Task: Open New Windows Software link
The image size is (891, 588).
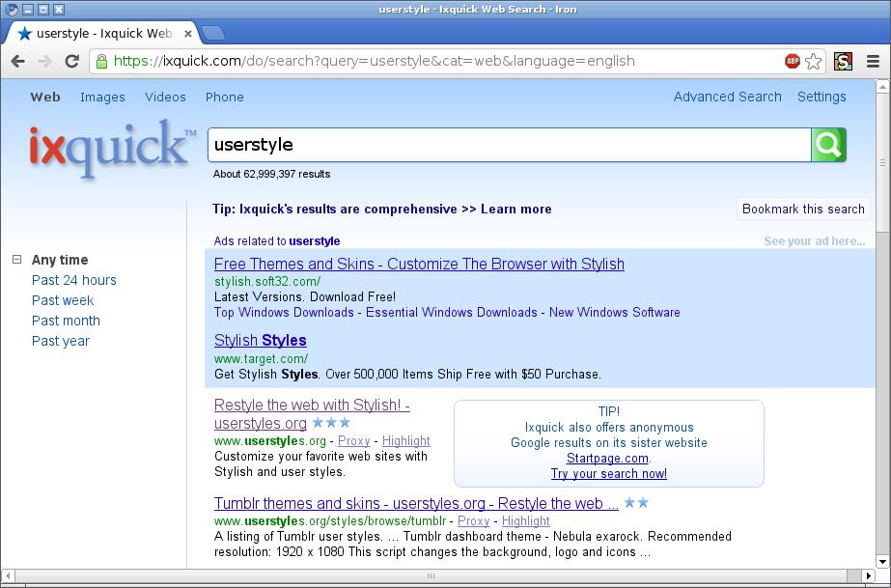Action: [614, 313]
